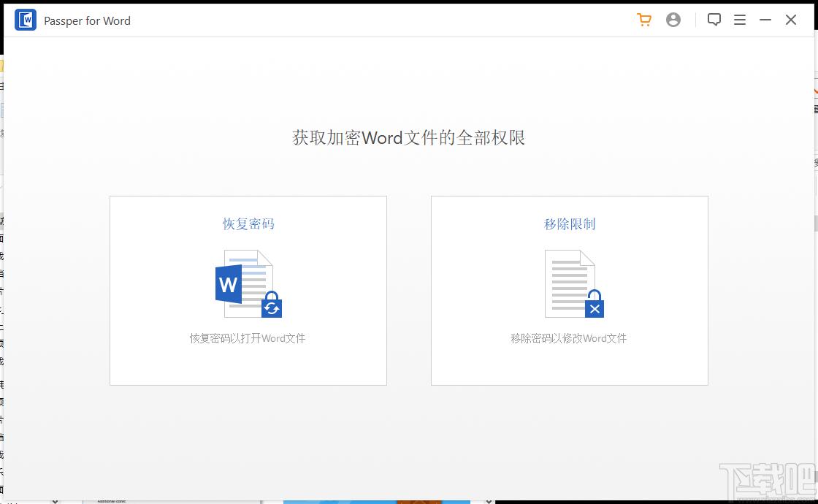Click the Passper for Word title text
The image size is (818, 504).
(87, 21)
